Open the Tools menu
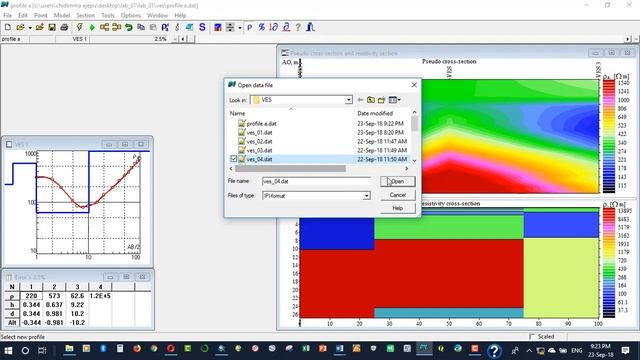This screenshot has height=360, width=640. tap(108, 15)
